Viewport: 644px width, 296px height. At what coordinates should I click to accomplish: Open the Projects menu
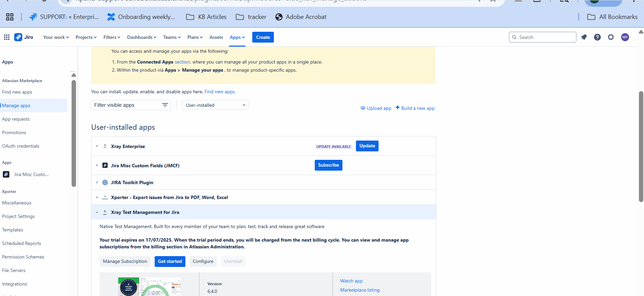(x=86, y=37)
